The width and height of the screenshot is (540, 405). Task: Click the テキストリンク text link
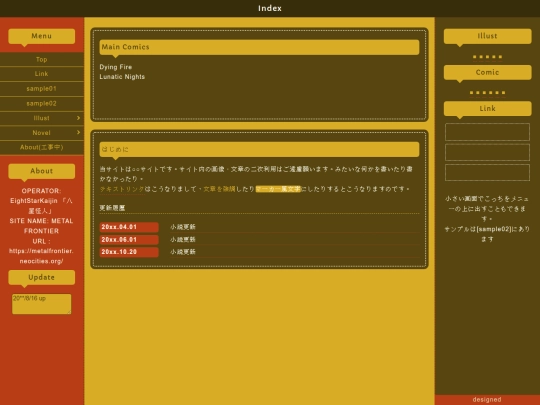point(122,189)
